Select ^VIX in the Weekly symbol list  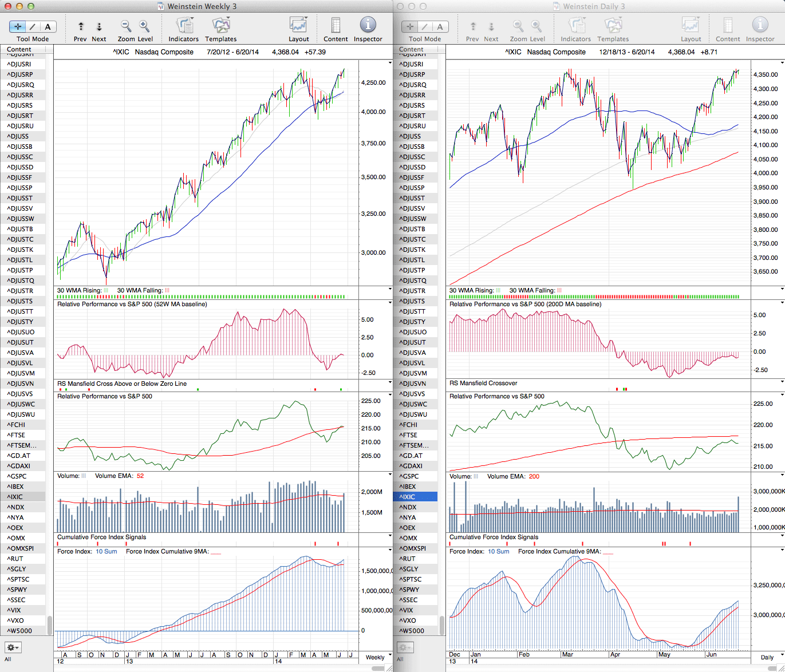(23, 610)
